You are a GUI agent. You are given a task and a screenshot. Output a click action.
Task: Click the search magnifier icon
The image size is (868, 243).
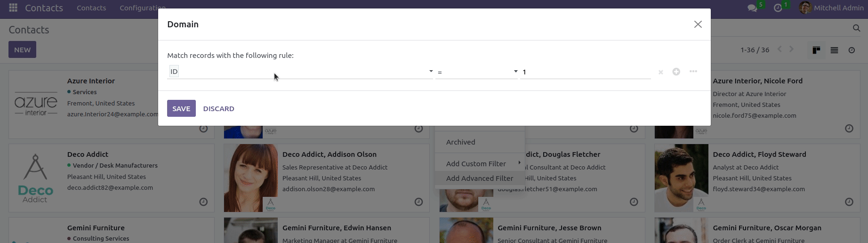coord(856,29)
